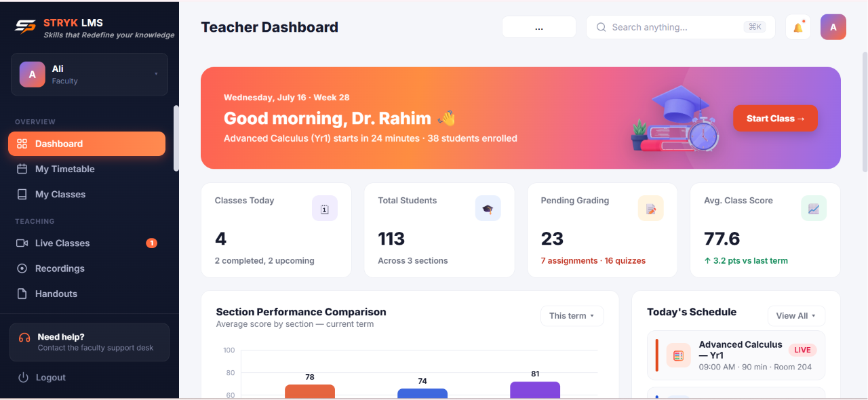This screenshot has width=868, height=400.
Task: Click Across 3 sections text
Action: (413, 260)
